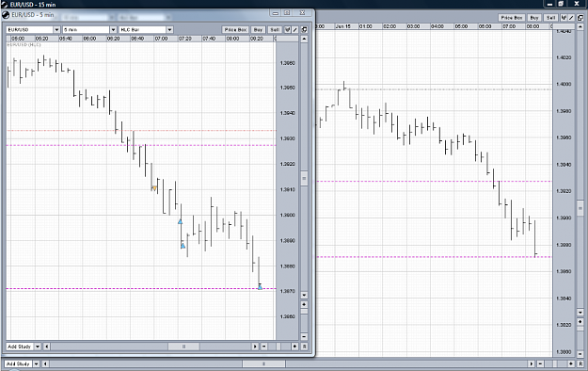This screenshot has height=371, width=588.
Task: Click the horizontal zoom minus in the 15 min window
Action: pos(540,363)
